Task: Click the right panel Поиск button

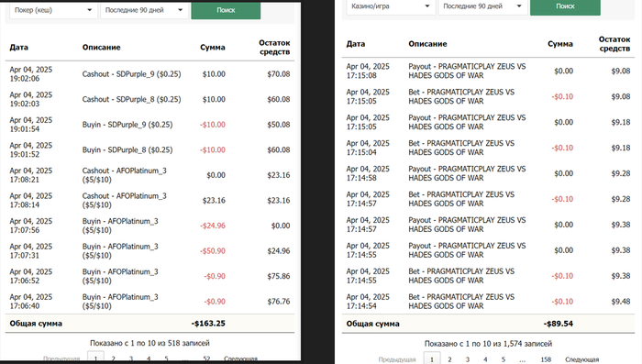Action: [565, 7]
